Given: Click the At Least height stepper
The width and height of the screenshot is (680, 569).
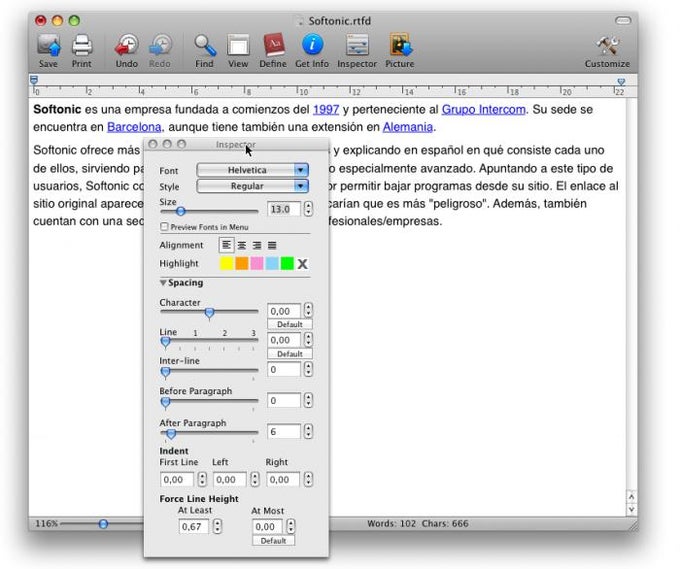Looking at the screenshot, I should (217, 526).
